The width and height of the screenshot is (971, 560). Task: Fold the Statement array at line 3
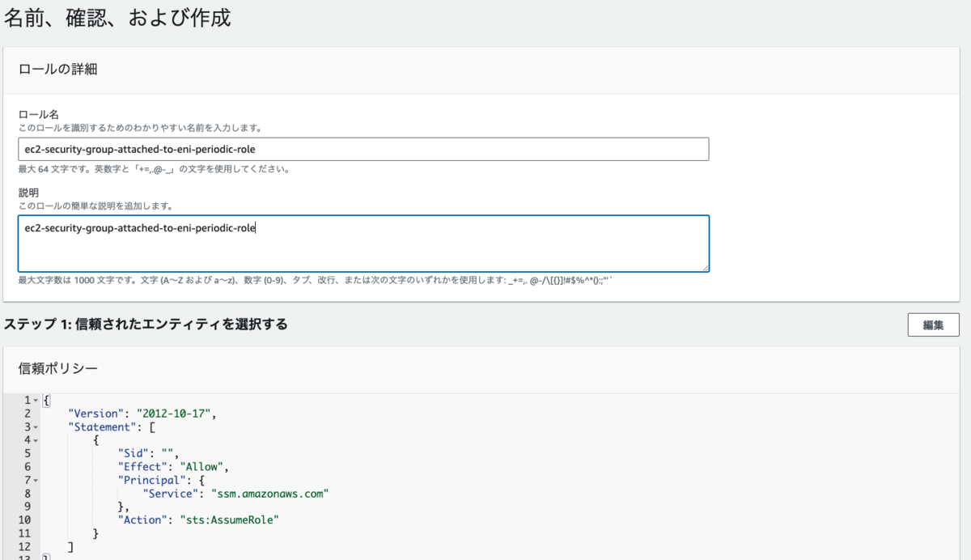pyautogui.click(x=36, y=426)
